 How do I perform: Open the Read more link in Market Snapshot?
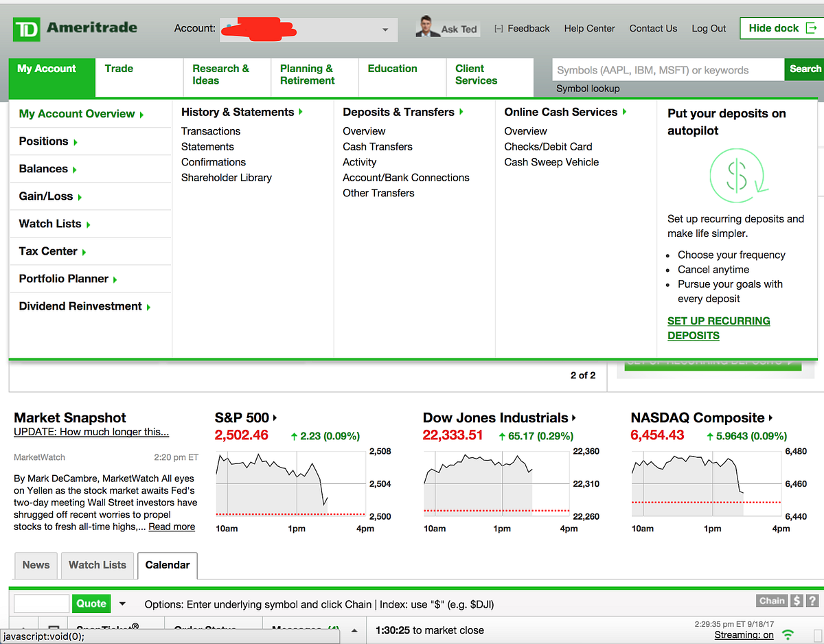click(x=172, y=527)
